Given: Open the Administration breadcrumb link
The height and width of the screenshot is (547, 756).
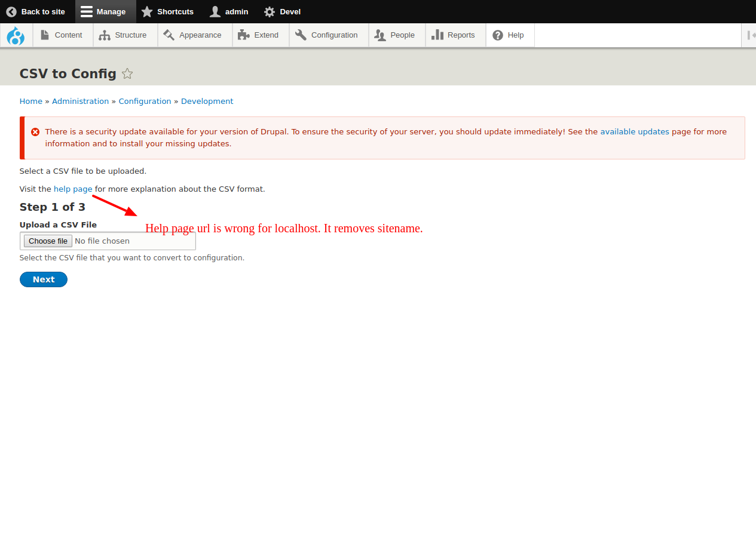Looking at the screenshot, I should [81, 101].
